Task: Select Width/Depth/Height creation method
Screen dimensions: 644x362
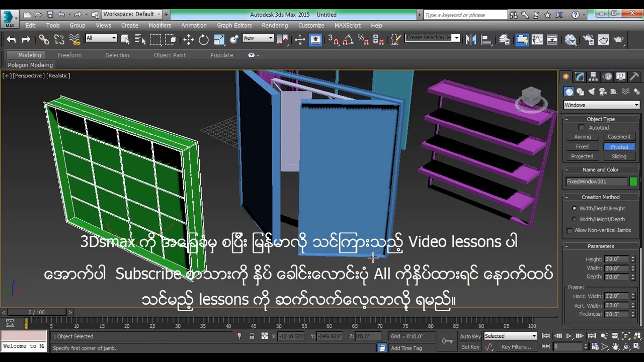Action: pyautogui.click(x=574, y=208)
